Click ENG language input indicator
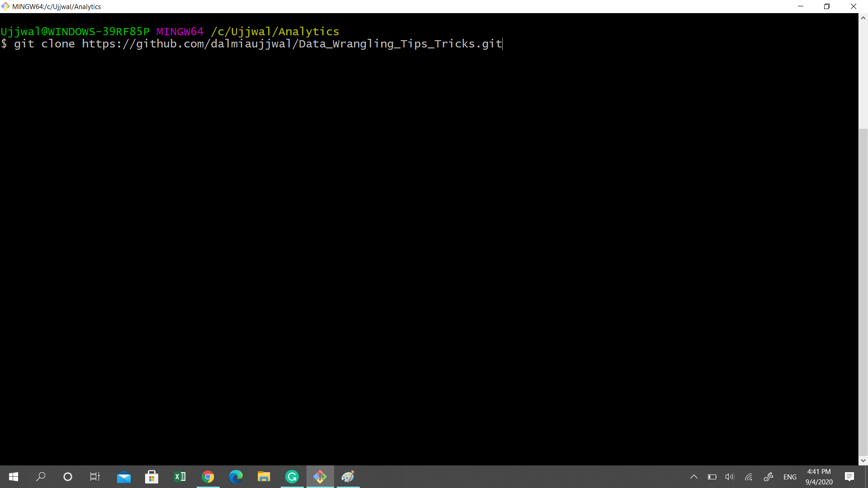The height and width of the screenshot is (488, 868). 790,477
